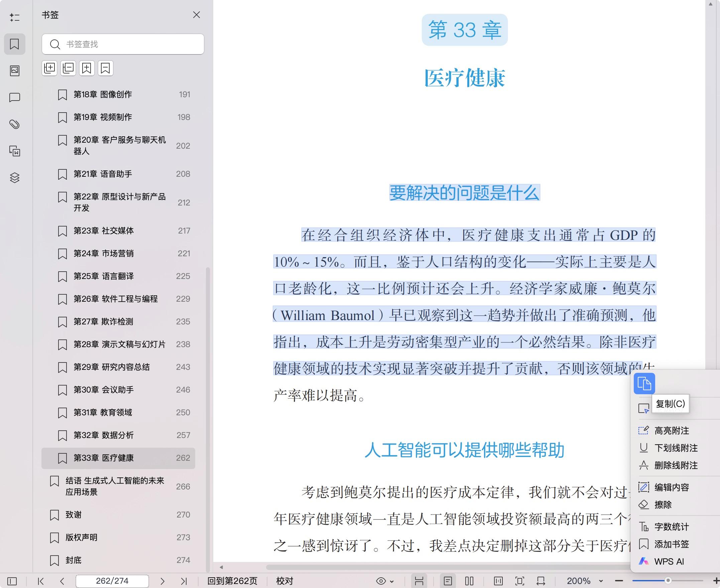Click the zoom out minus button

pos(619,581)
